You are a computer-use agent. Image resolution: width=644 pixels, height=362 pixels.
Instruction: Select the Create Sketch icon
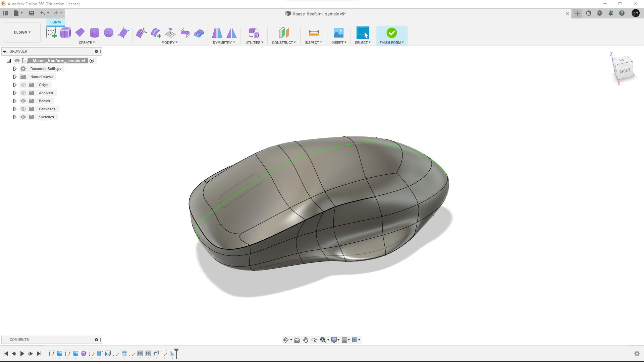click(51, 33)
